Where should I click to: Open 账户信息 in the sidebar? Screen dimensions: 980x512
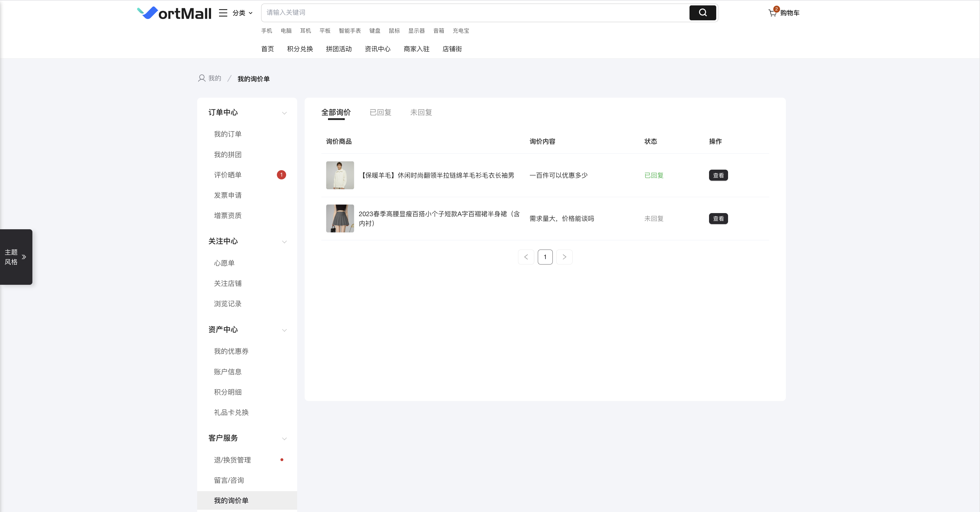228,372
